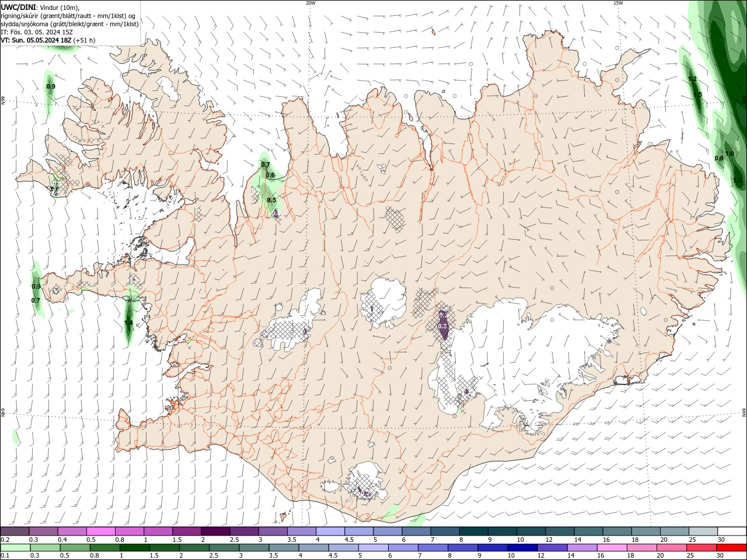
Task: Select the white '30' swatch in top legend
Action: point(732,531)
